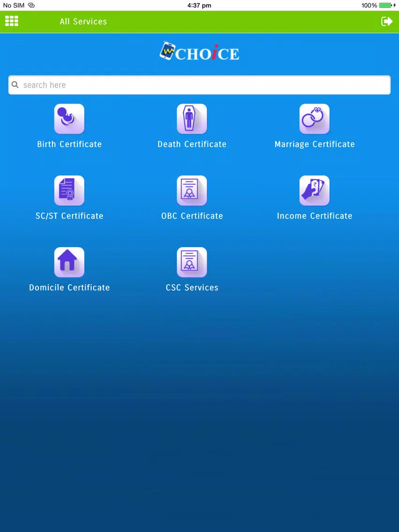
Task: Open the OBC Certificate icon
Action: [192, 190]
